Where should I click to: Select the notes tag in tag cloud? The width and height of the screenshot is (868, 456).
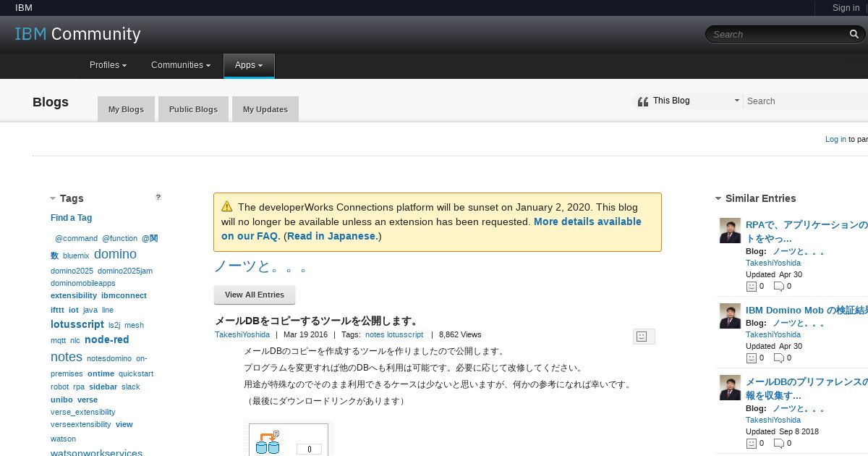point(67,357)
